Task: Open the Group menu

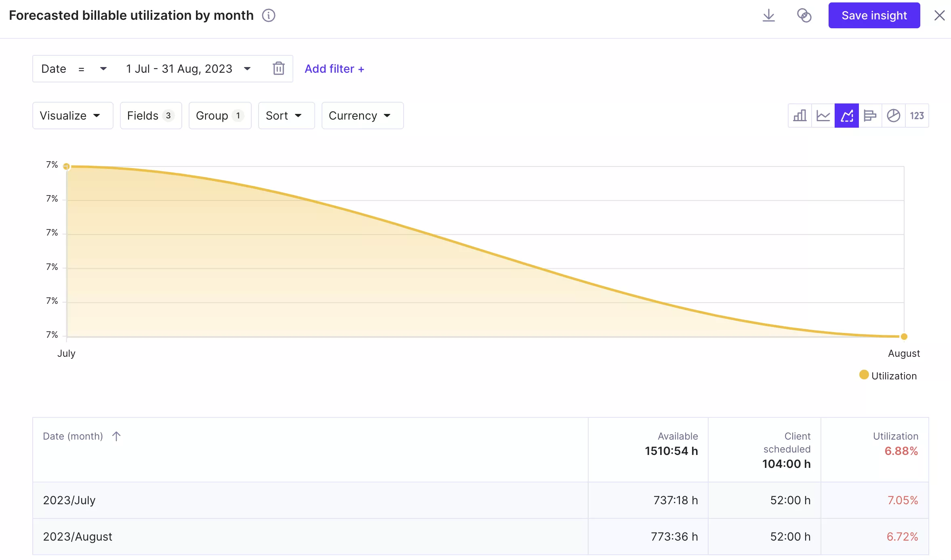Action: (x=220, y=116)
